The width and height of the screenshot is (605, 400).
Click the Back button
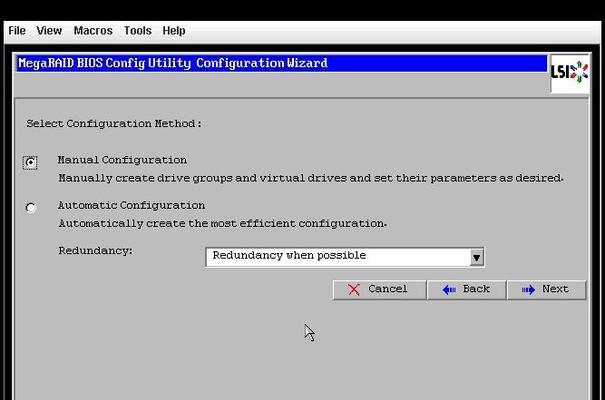pos(466,290)
